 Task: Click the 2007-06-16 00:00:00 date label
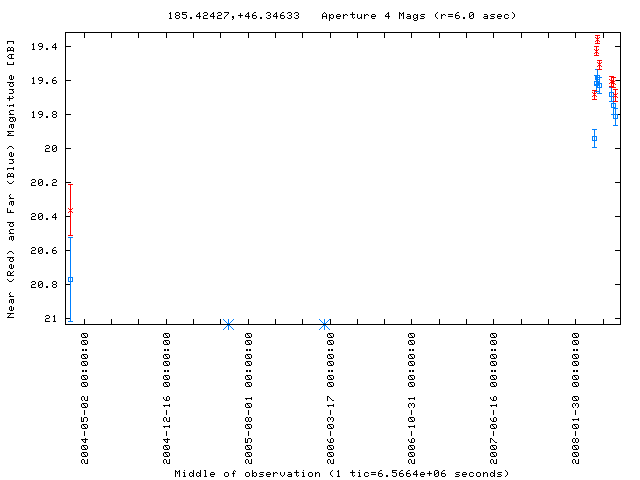click(x=493, y=398)
